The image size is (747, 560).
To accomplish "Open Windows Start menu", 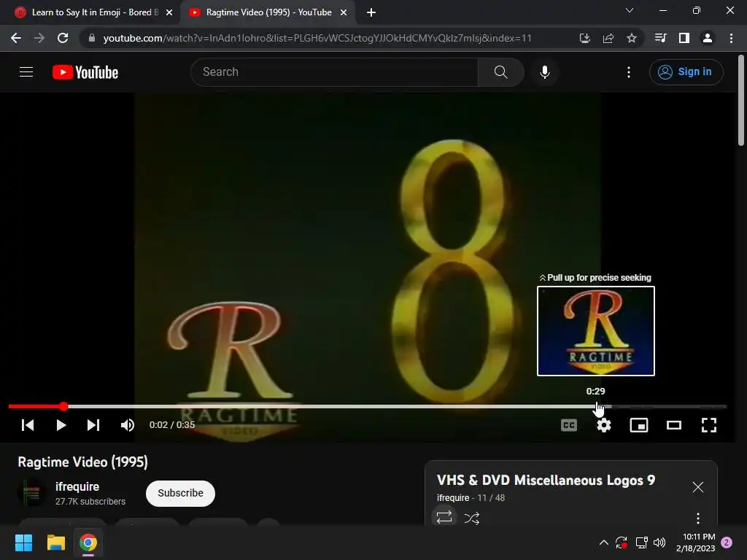I will [x=23, y=542].
